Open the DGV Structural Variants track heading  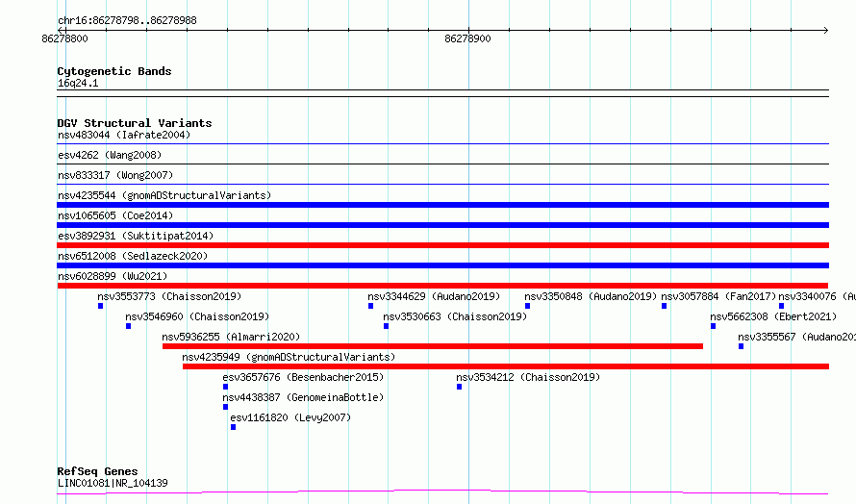coord(135,123)
